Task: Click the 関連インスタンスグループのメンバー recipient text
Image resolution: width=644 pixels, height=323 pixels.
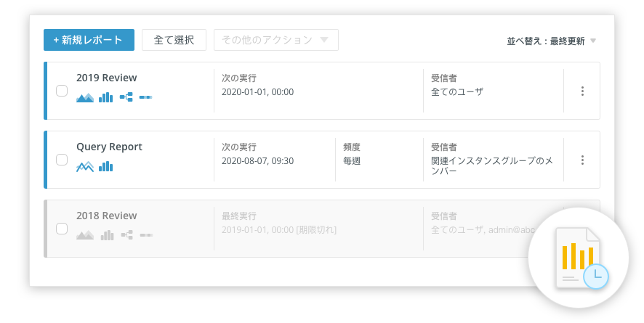Action: coord(491,165)
